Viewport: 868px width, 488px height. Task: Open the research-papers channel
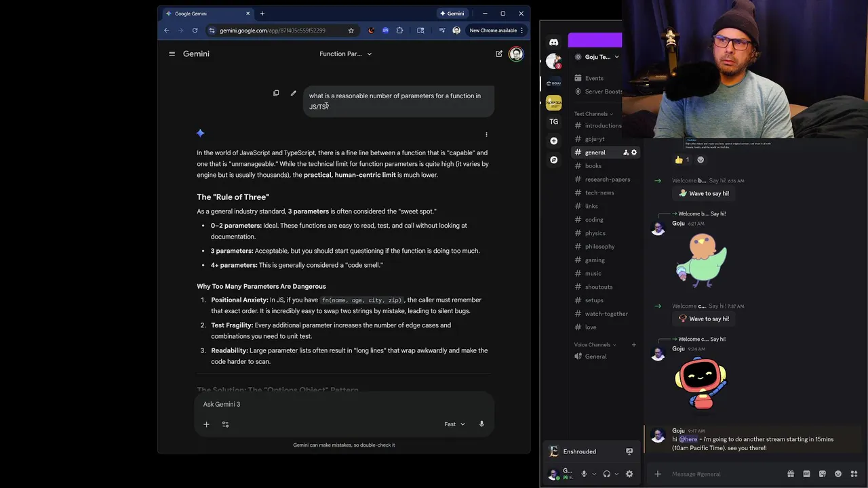coord(608,180)
